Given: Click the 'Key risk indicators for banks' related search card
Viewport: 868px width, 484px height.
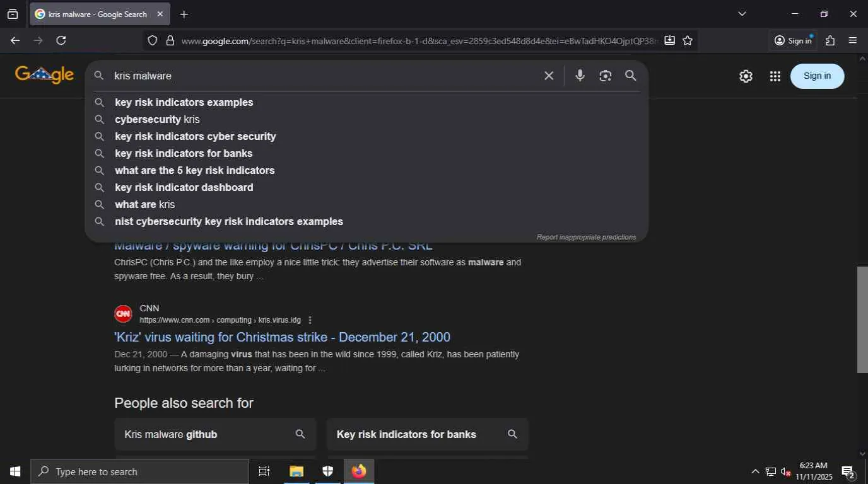Looking at the screenshot, I should (428, 434).
